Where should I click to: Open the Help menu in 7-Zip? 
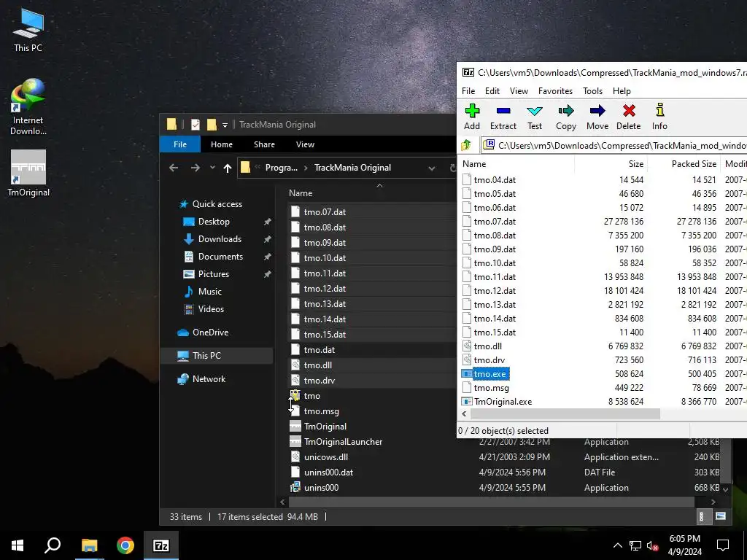coord(622,91)
